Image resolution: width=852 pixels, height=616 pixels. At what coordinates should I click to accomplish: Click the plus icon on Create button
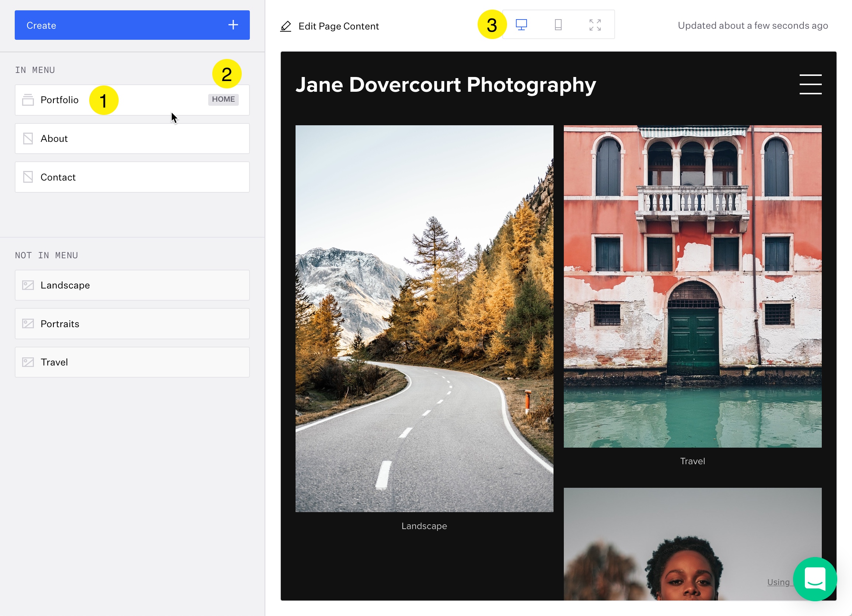233,25
